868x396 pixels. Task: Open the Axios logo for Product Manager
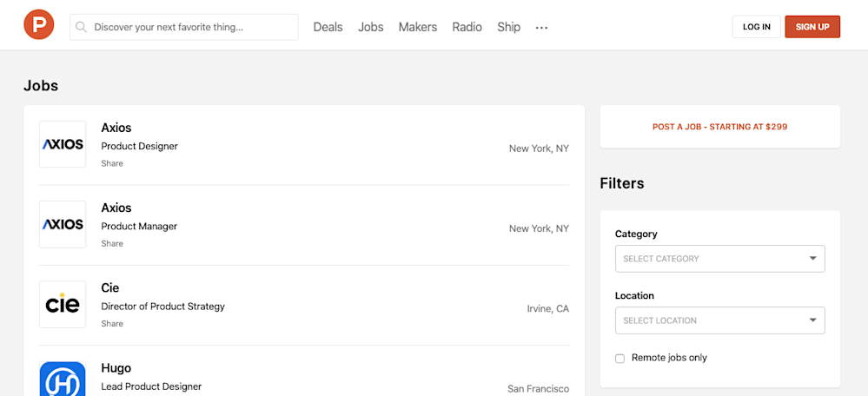click(x=63, y=224)
